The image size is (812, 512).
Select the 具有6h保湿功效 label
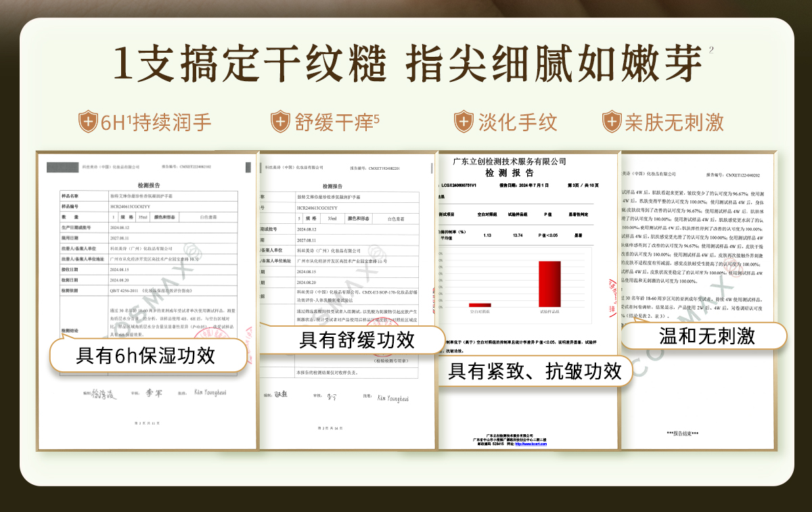(149, 355)
